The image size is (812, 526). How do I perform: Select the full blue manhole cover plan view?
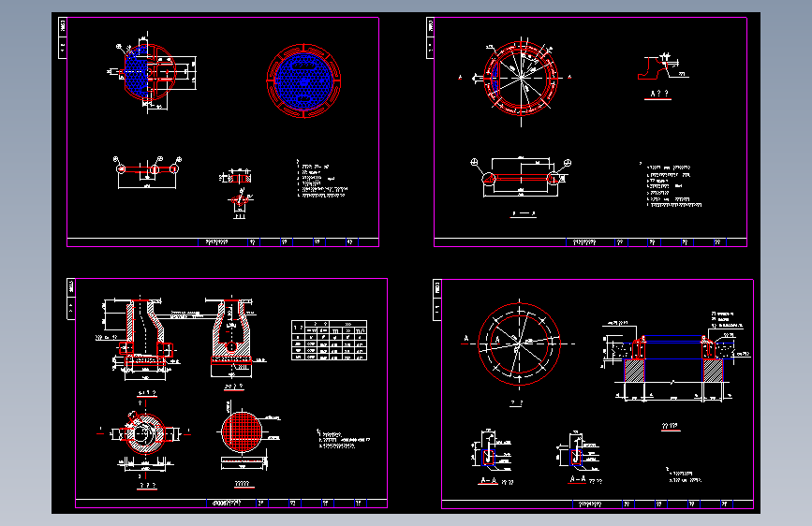tap(304, 80)
